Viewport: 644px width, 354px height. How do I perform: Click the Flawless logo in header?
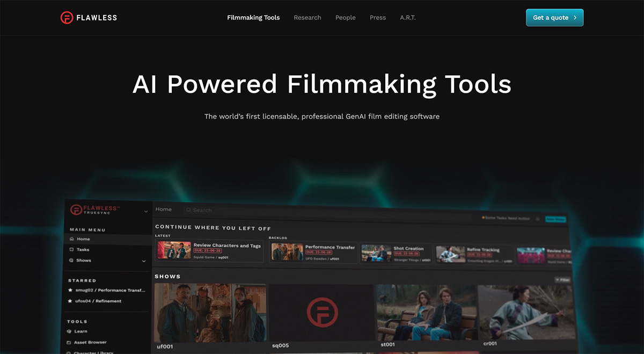[89, 18]
